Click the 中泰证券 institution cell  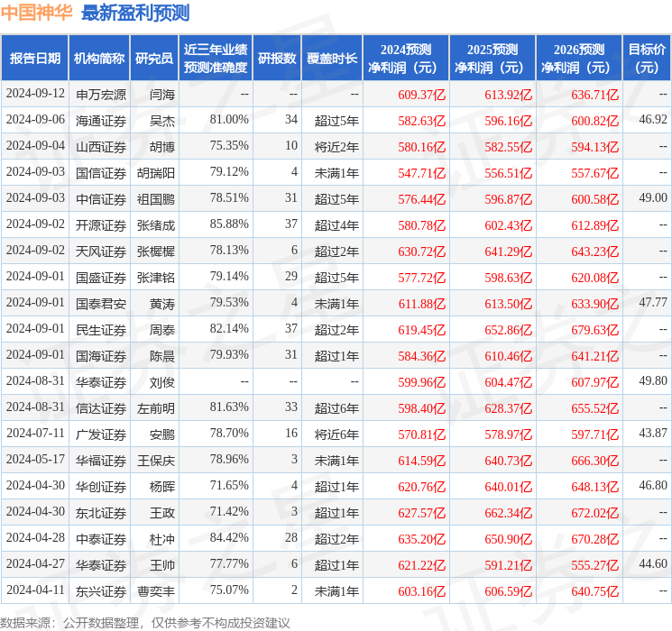pos(101,538)
